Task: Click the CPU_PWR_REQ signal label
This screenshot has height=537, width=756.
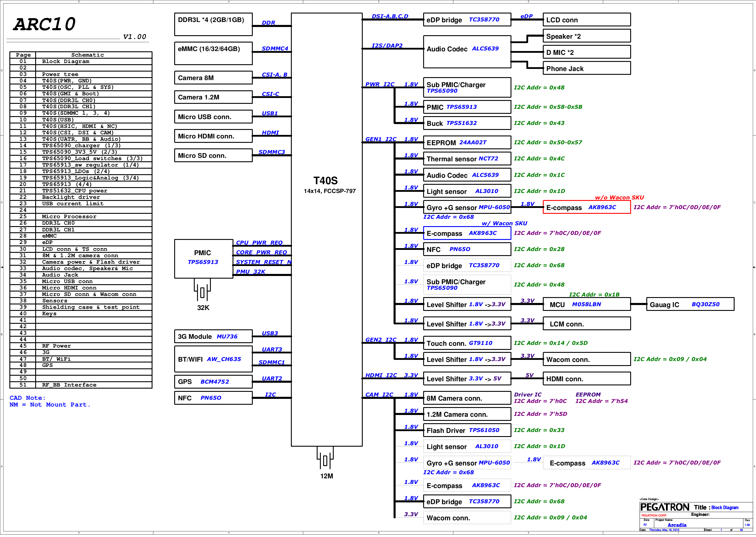Action: 259,243
